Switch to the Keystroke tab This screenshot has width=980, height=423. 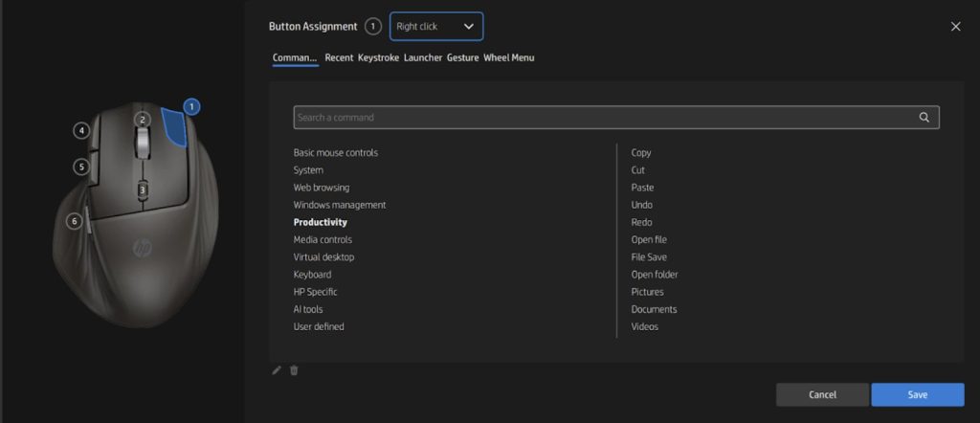[x=378, y=57]
